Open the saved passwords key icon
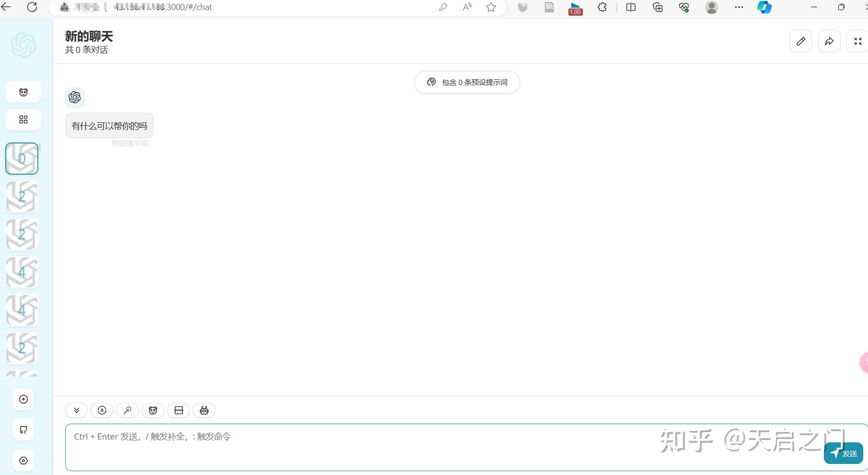 point(443,7)
